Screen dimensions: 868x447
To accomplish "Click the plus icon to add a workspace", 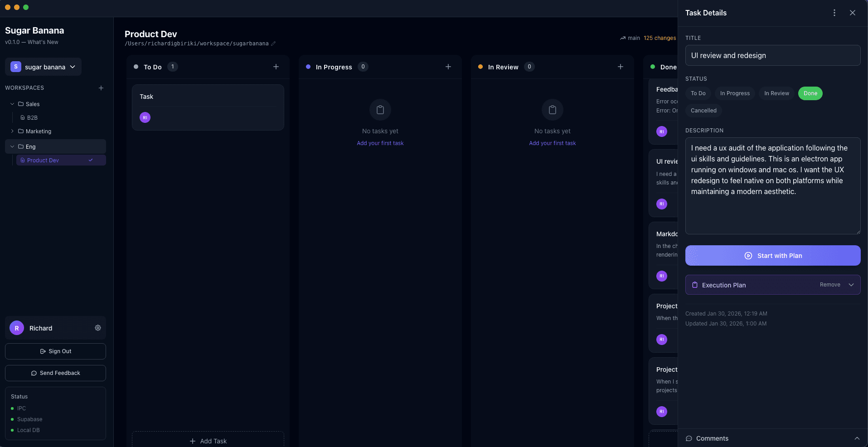I will pyautogui.click(x=101, y=88).
